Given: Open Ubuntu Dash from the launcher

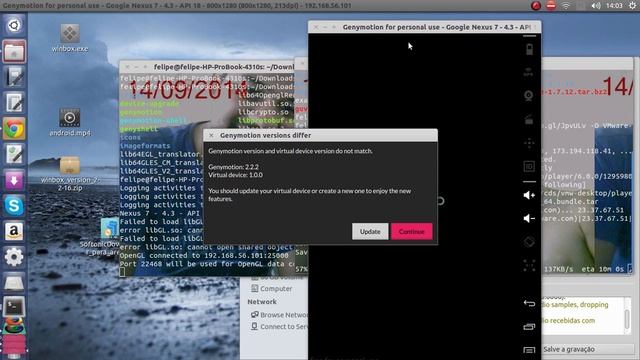Looking at the screenshot, I should click(x=14, y=25).
